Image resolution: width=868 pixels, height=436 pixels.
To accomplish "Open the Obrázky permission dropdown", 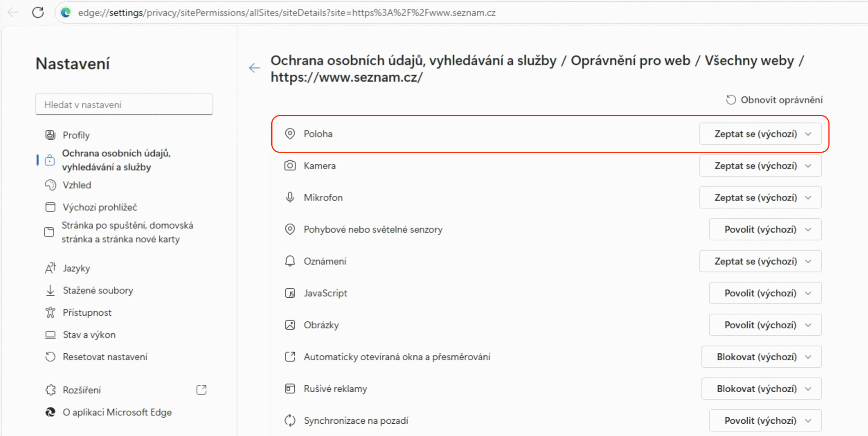I will 765,325.
